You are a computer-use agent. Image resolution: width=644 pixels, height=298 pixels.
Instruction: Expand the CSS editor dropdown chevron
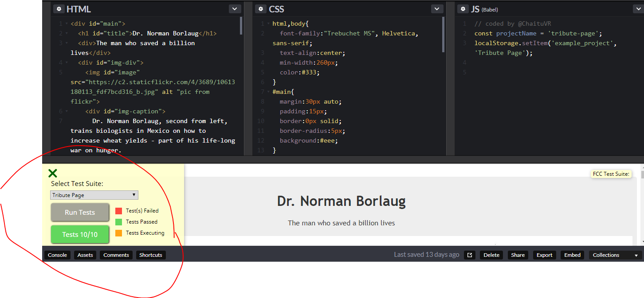click(437, 9)
